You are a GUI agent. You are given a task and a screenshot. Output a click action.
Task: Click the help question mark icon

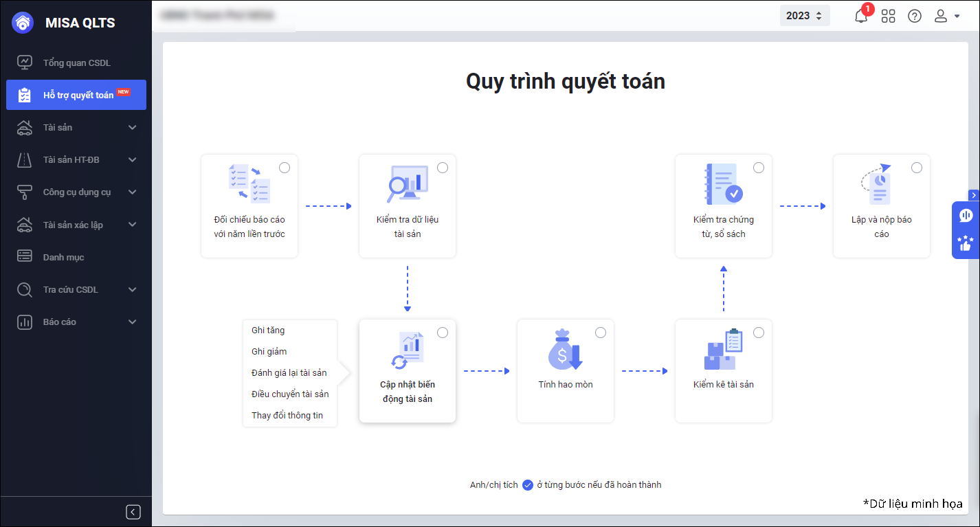pyautogui.click(x=915, y=16)
